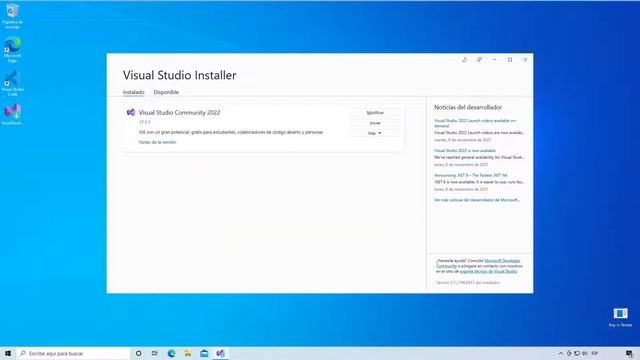
Task: Click the Visual Studio desktop icon
Action: pyautogui.click(x=12, y=114)
